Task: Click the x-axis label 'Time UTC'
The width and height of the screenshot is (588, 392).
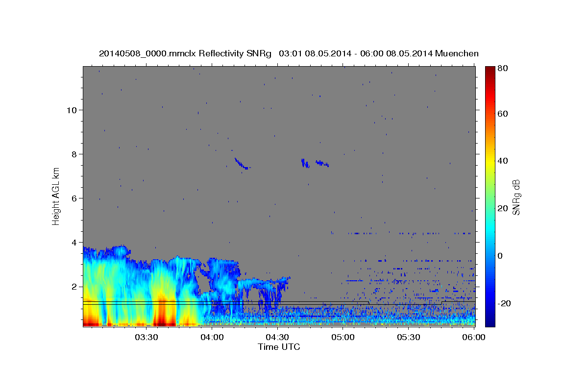Action: coord(279,347)
